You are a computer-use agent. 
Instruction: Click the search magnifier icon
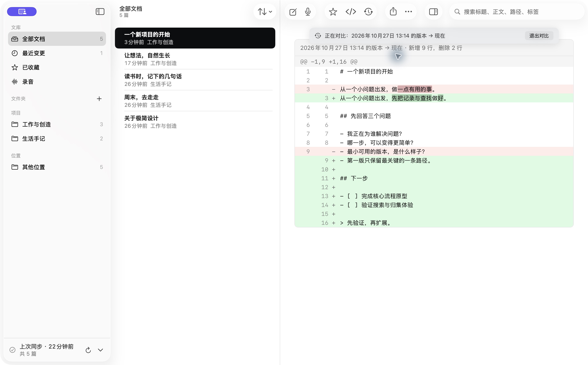[x=457, y=12]
